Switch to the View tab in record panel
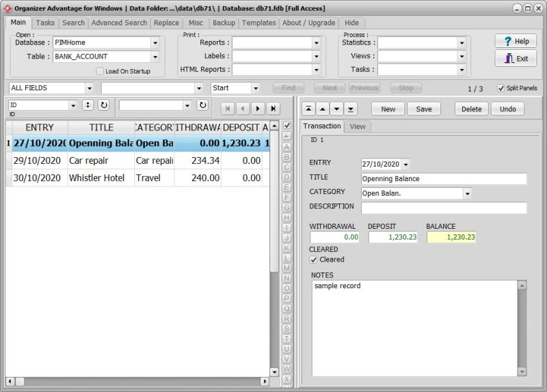This screenshot has height=392, width=547. click(358, 126)
